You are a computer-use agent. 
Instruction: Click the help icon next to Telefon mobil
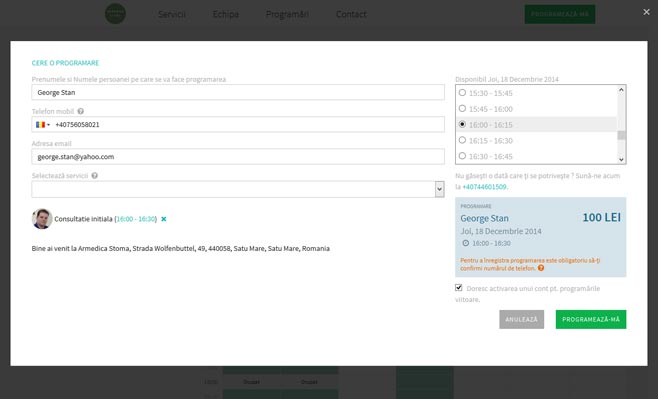pos(81,111)
